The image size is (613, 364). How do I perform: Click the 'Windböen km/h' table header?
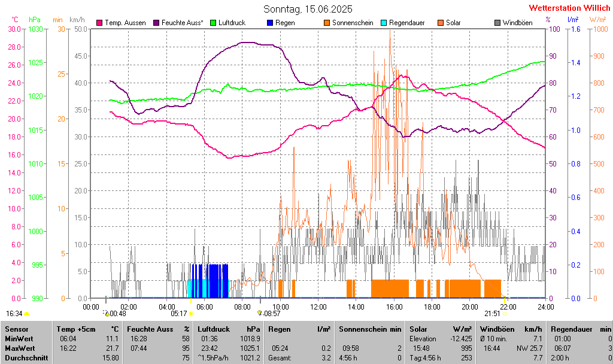(x=511, y=330)
